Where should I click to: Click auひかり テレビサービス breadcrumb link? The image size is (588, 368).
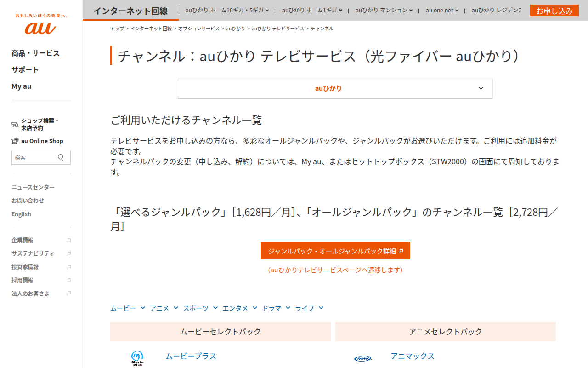tap(278, 29)
